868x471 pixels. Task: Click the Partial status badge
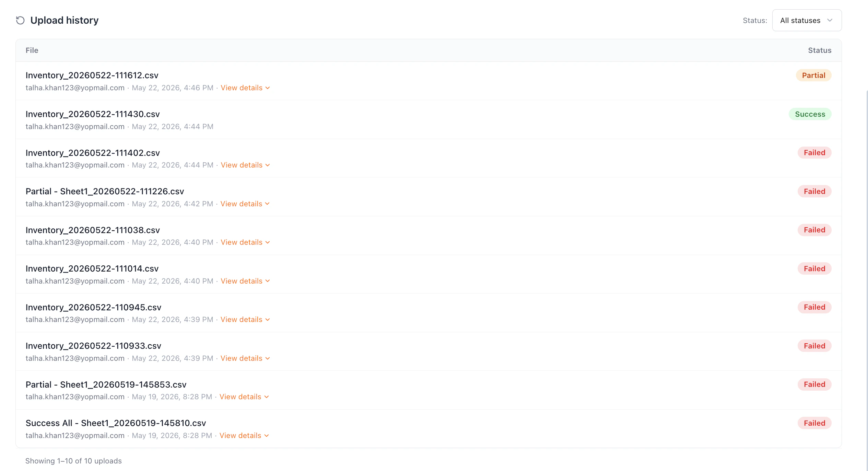click(x=813, y=76)
